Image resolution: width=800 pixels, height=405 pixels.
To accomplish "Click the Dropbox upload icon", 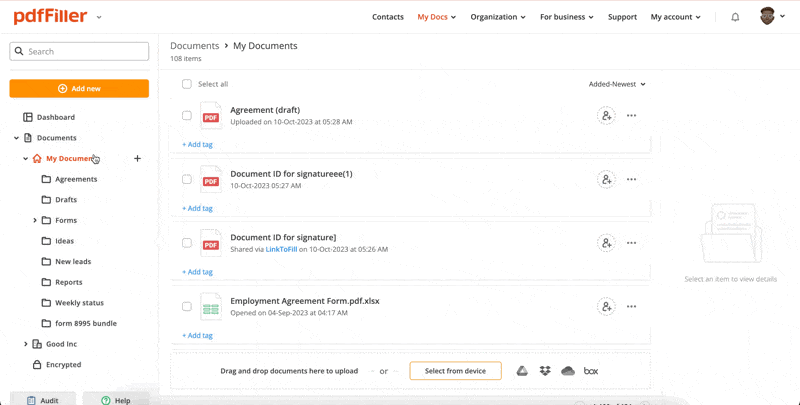I will 545,371.
